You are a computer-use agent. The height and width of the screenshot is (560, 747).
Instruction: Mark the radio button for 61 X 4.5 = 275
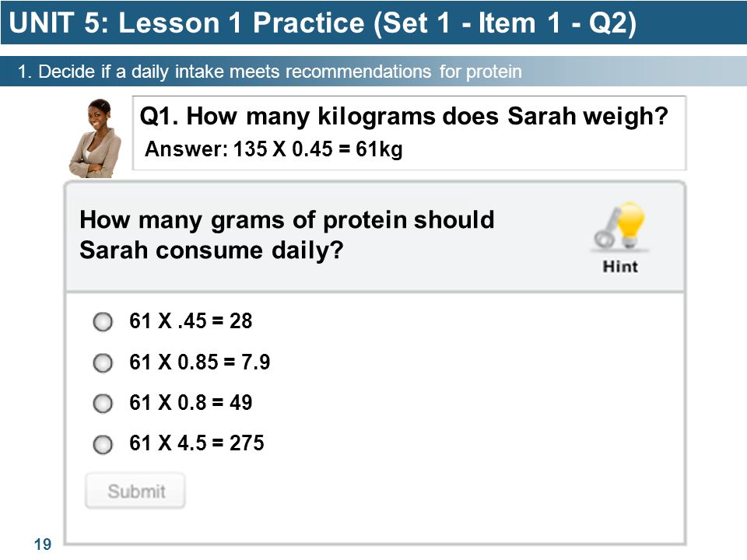[103, 444]
